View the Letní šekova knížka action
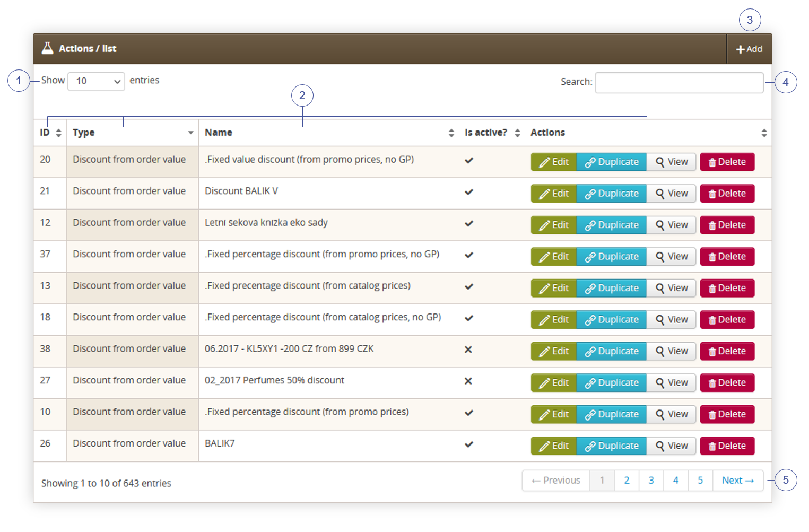 tap(672, 225)
